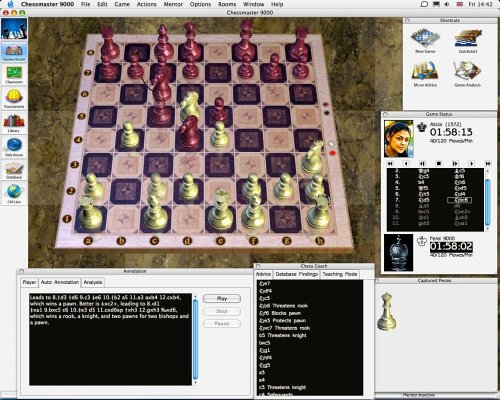Open the Help menu
The height and width of the screenshot is (400, 500).
click(277, 4)
